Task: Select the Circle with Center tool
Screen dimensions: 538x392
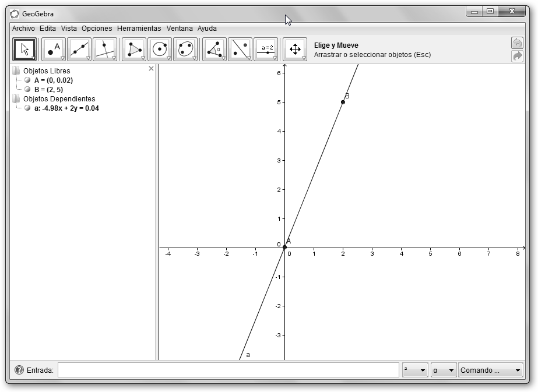Action: click(160, 50)
